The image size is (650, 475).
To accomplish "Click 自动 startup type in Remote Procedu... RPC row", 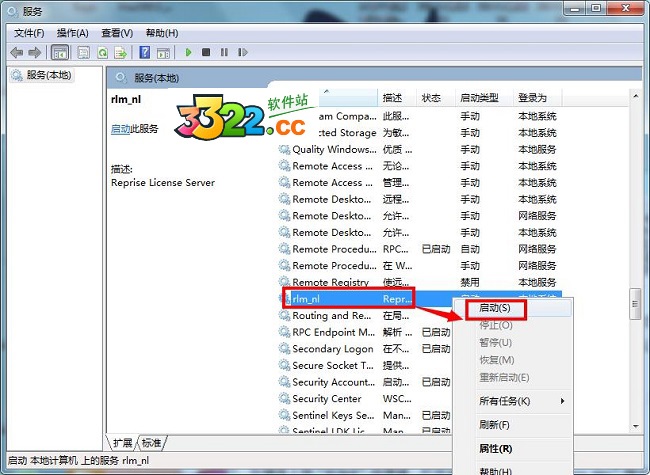I will 470,249.
